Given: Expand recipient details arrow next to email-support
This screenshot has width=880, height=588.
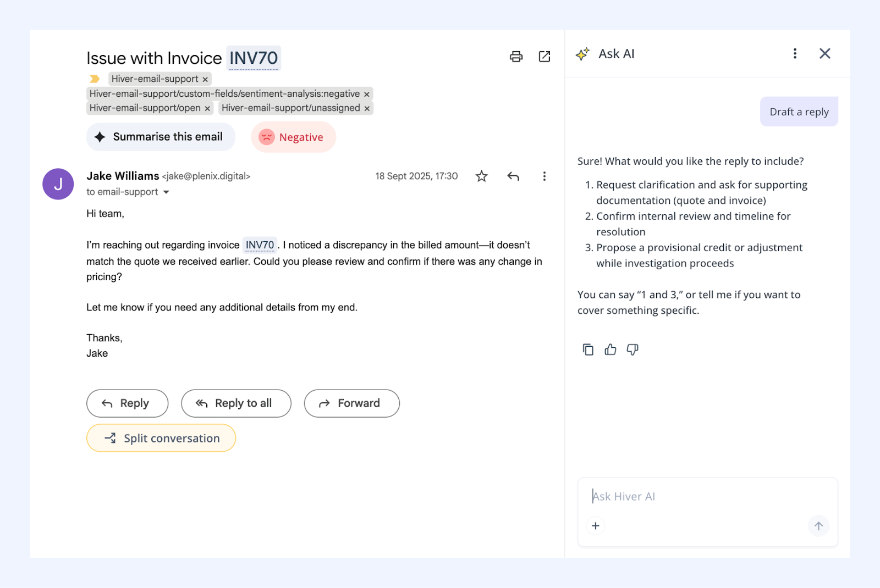Looking at the screenshot, I should pos(166,192).
